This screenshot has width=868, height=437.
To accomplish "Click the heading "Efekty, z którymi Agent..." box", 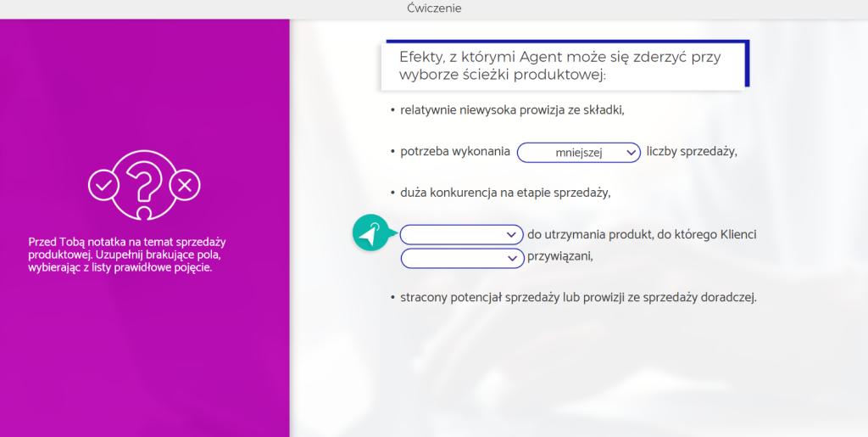I will point(564,66).
